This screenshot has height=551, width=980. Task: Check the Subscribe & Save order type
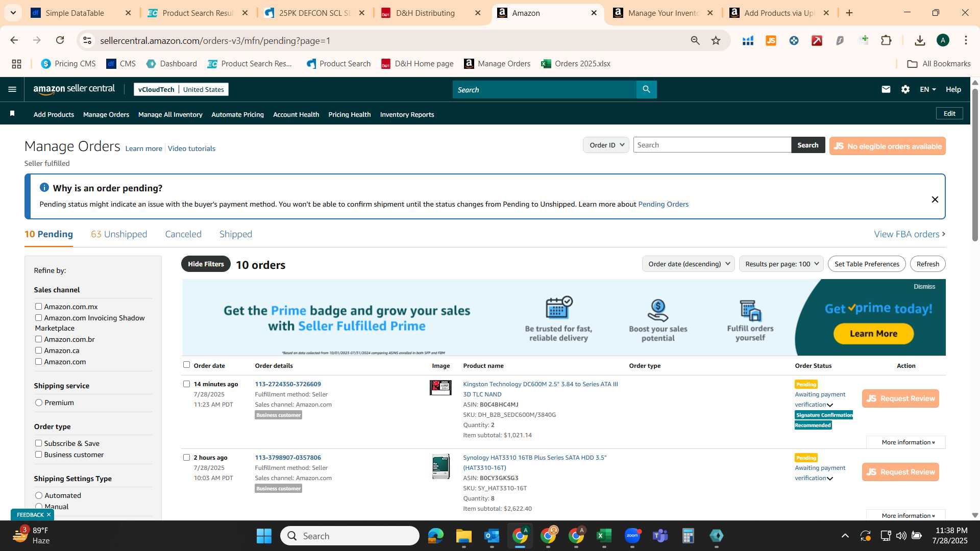click(38, 443)
